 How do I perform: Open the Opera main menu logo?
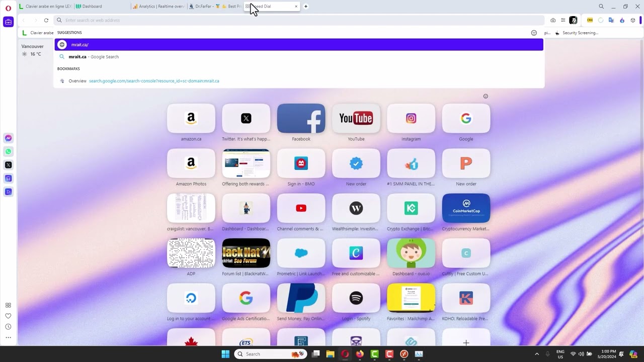coord(8,8)
